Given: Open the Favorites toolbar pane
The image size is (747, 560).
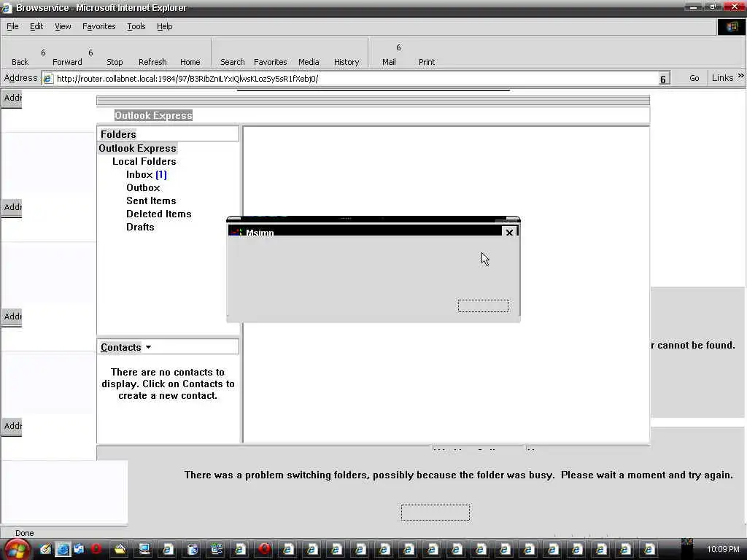Looking at the screenshot, I should pos(270,62).
